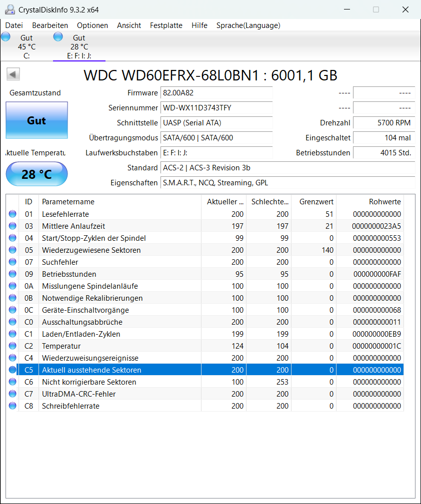Open the Festplatte menu
This screenshot has width=421, height=504.
tap(166, 25)
